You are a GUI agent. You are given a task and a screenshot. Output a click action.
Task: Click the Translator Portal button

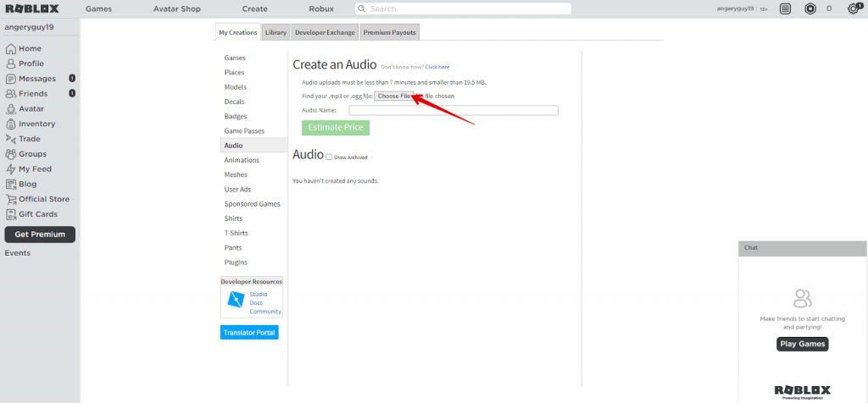[x=249, y=332]
